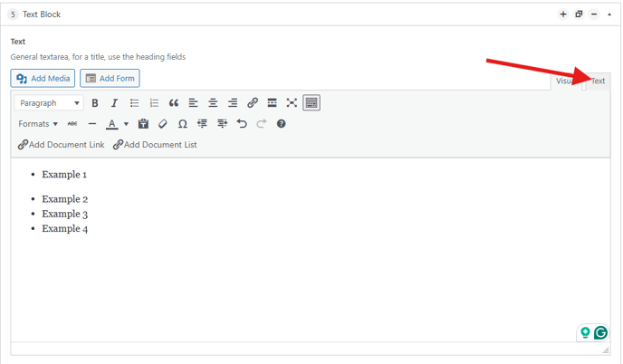Open the Paragraph style dropdown
Screen dimensions: 623x364
tap(49, 103)
